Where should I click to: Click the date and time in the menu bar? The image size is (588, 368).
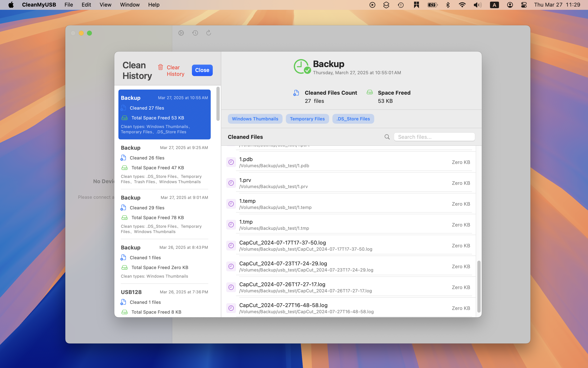click(x=557, y=5)
